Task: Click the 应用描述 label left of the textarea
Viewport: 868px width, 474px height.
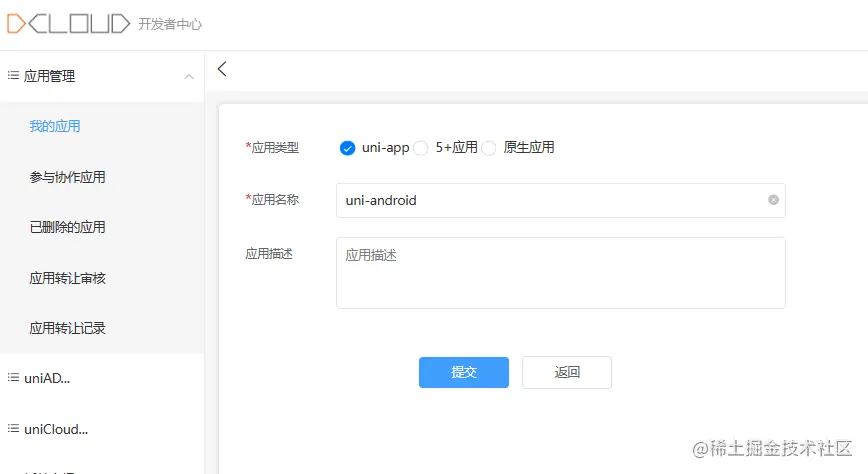Action: [x=269, y=254]
